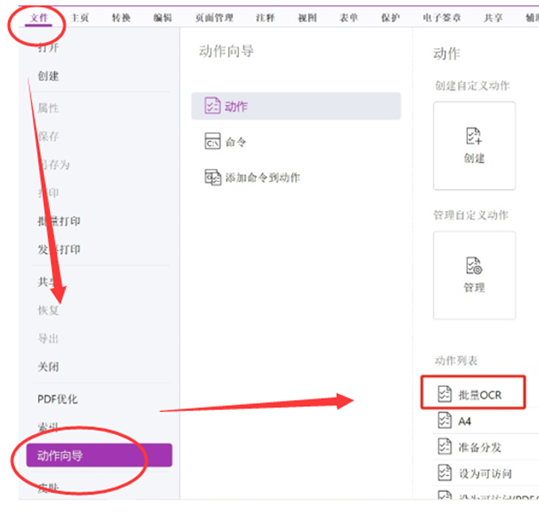Select 动作向导 in the file menu

[99, 455]
